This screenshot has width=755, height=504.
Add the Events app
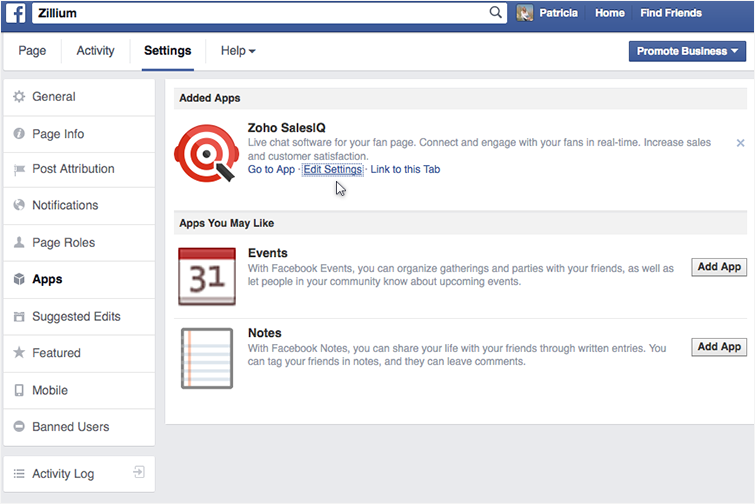719,267
